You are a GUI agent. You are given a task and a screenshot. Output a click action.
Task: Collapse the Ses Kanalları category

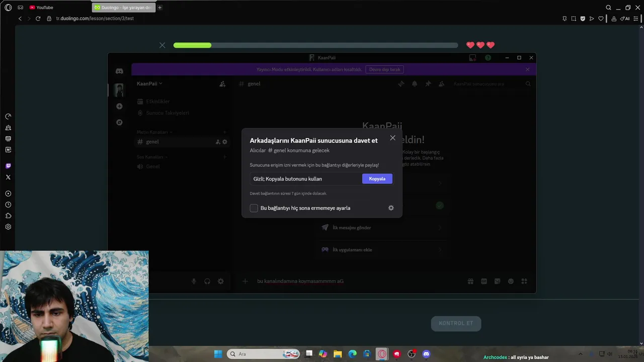point(152,157)
